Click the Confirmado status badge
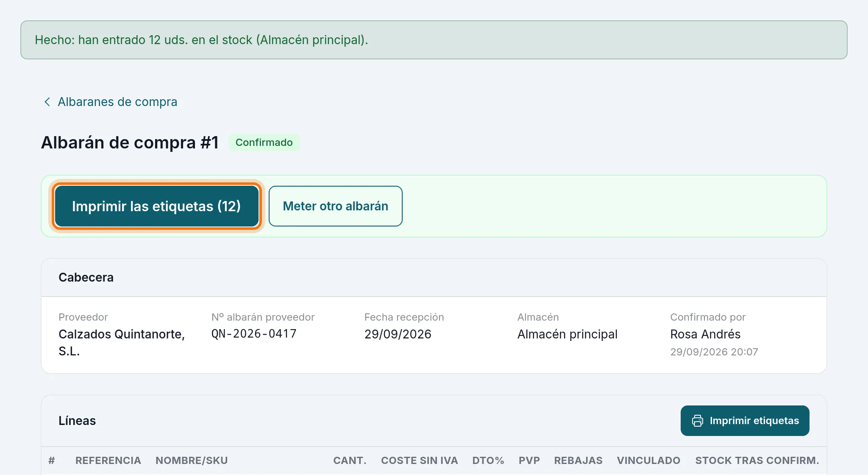 click(264, 142)
